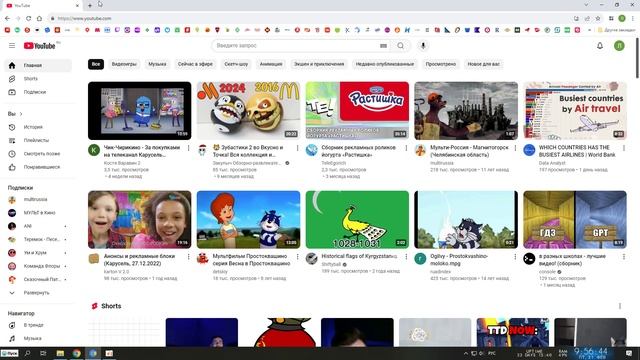Select the Скетч-шоу filter chip
The height and width of the screenshot is (360, 640).
point(236,64)
